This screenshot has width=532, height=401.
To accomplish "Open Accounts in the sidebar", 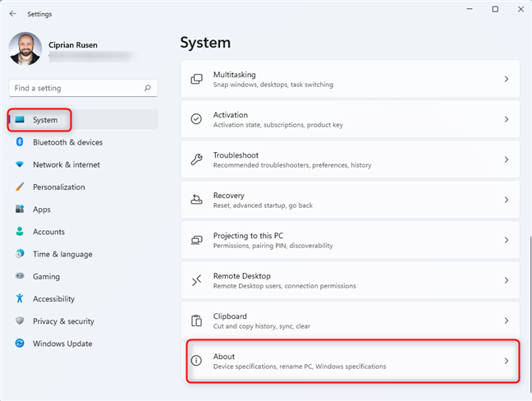I will tap(48, 232).
